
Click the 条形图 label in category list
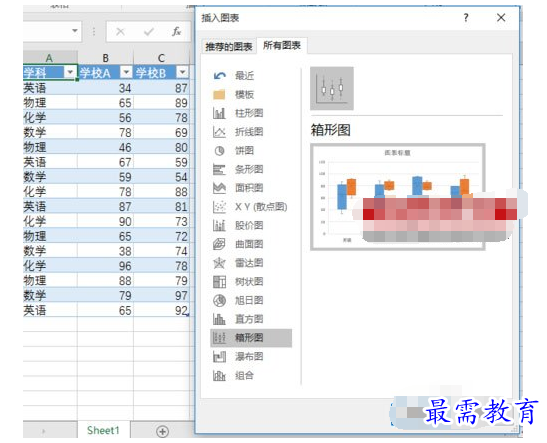pyautogui.click(x=249, y=170)
